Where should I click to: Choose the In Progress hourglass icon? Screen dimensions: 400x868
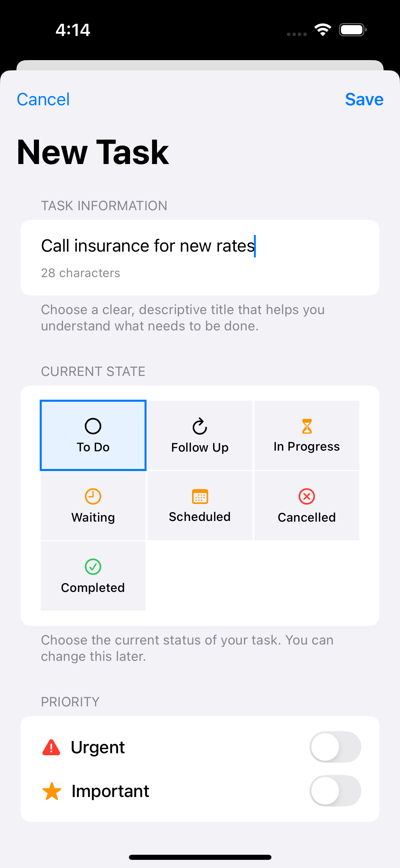coord(307,426)
